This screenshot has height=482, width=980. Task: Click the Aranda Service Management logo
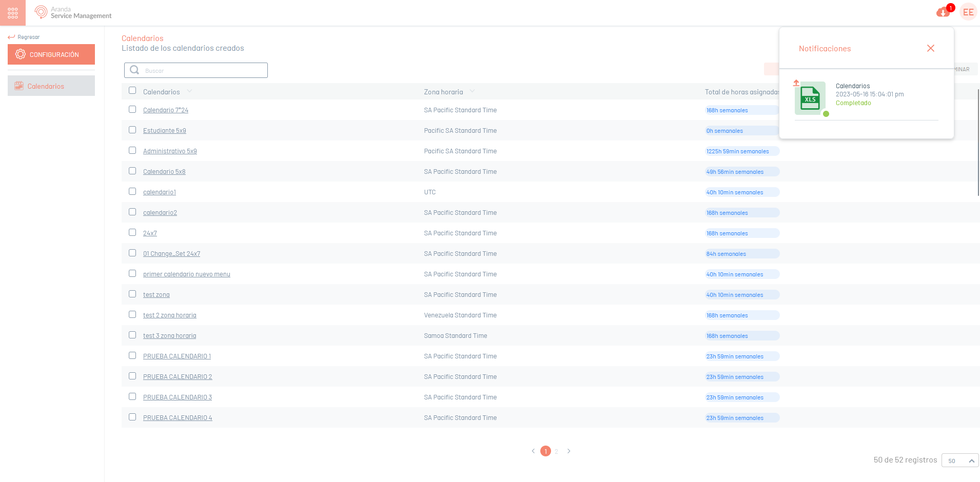[x=73, y=12]
